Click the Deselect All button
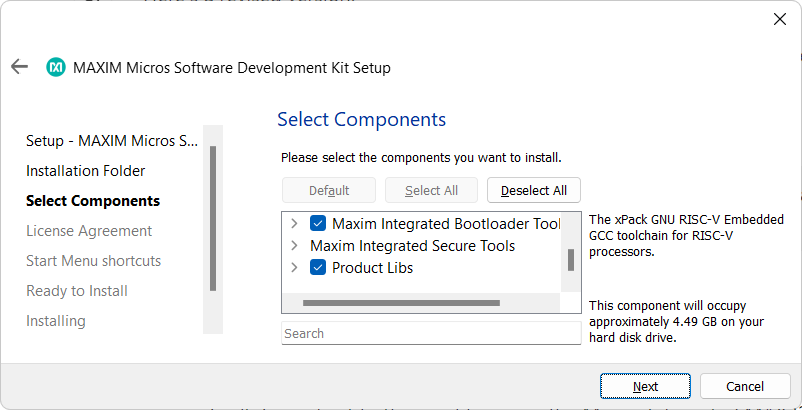 point(533,190)
